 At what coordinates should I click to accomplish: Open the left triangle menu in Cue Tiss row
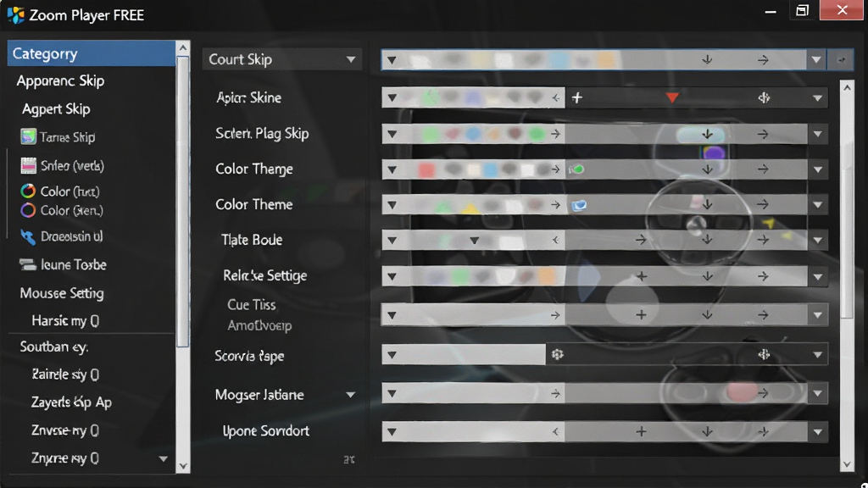392,315
